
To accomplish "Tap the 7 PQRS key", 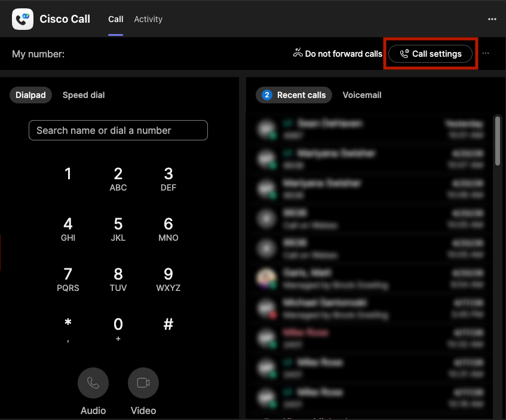I will tap(68, 279).
